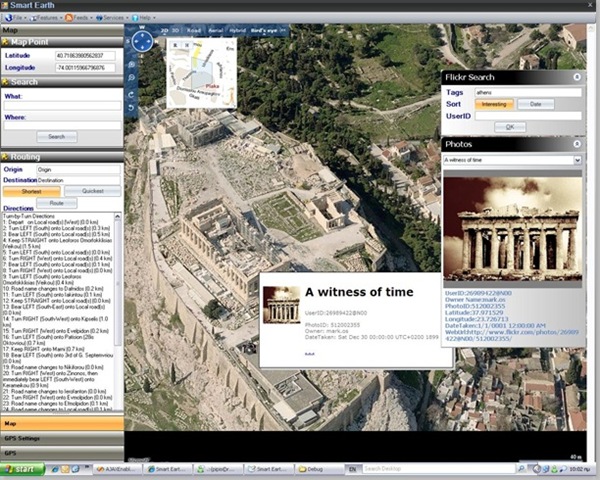The image size is (600, 480).
Task: Click the zoom in magnifier on map sidebar
Action: (x=132, y=65)
